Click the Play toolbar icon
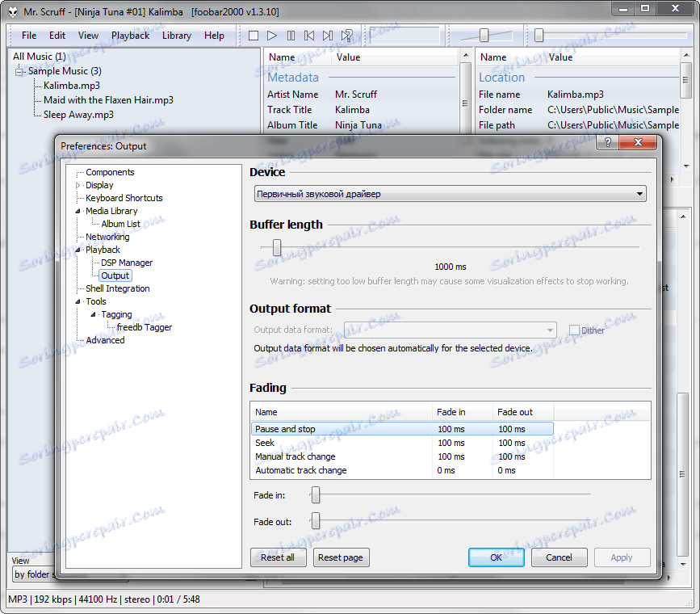Viewport: 700px width, 614px height. coord(272,36)
